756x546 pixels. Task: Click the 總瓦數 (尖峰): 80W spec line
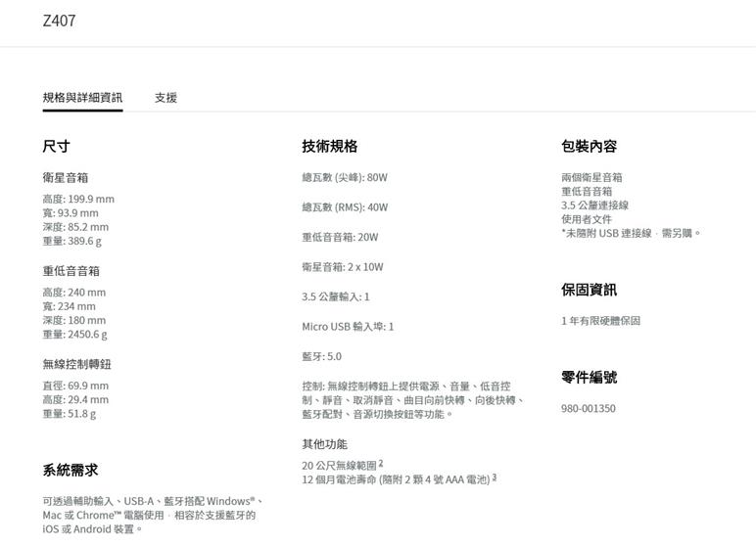click(345, 177)
